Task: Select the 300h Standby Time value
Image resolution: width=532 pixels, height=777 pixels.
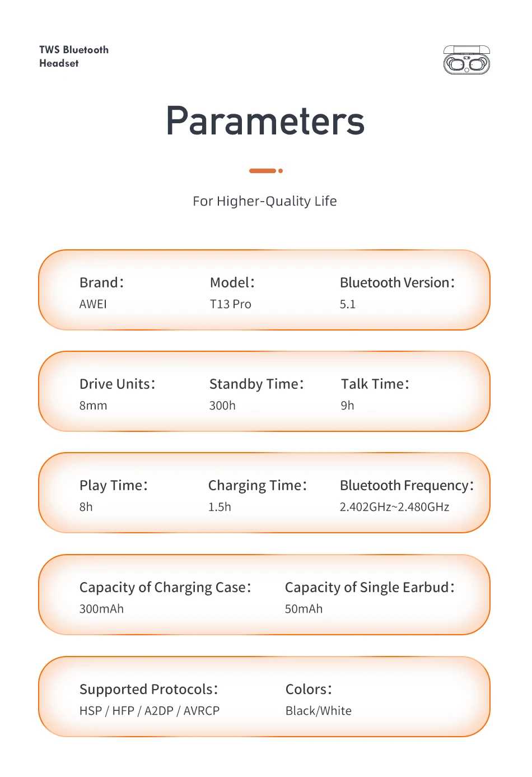Action: coord(222,406)
